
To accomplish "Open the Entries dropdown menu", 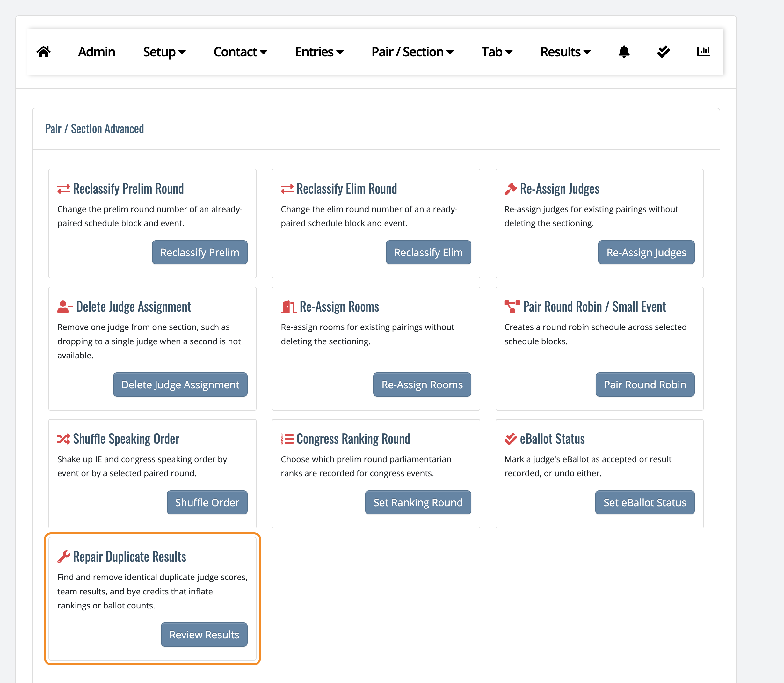I will [x=319, y=52].
